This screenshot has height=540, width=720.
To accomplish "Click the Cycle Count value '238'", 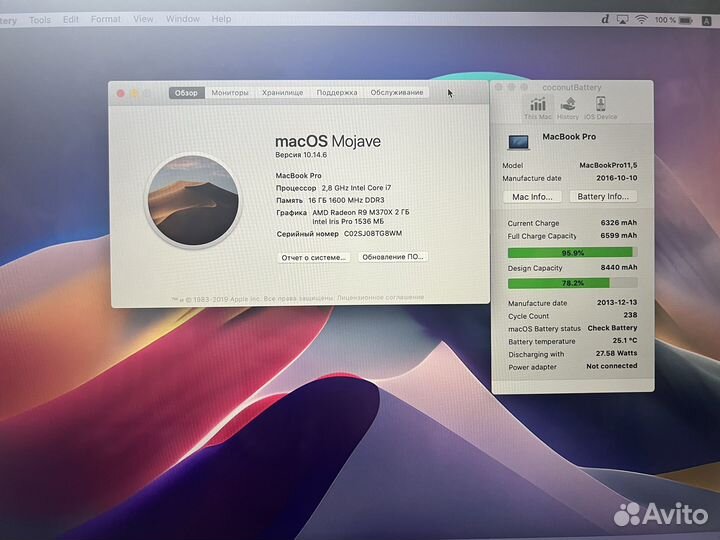I will (x=630, y=315).
